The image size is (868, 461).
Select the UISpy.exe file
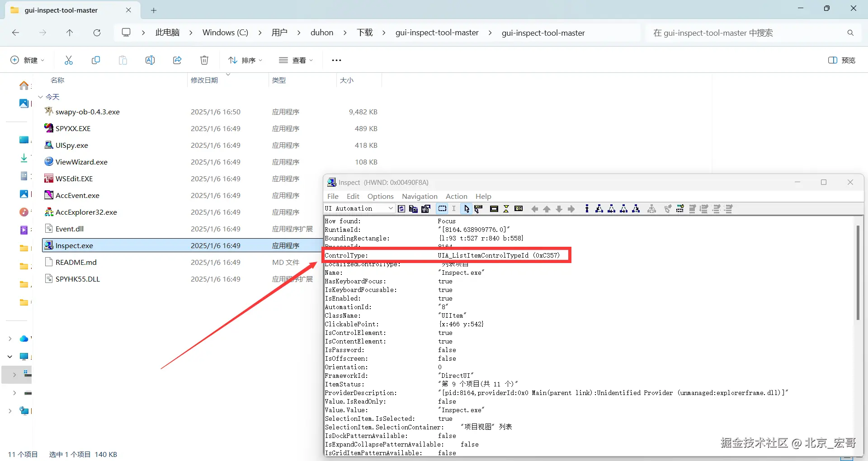(x=211, y=145)
